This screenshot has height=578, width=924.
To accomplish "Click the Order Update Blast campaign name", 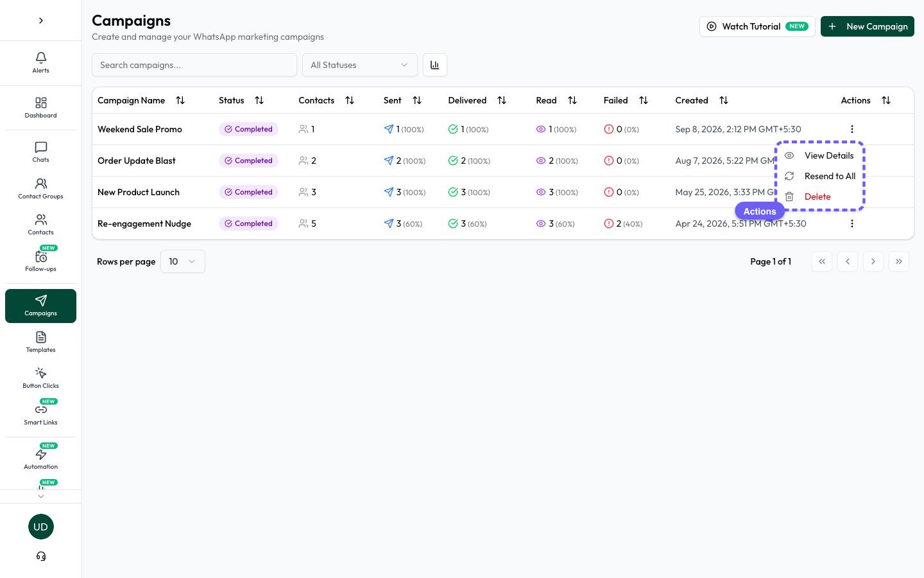I will [x=137, y=161].
